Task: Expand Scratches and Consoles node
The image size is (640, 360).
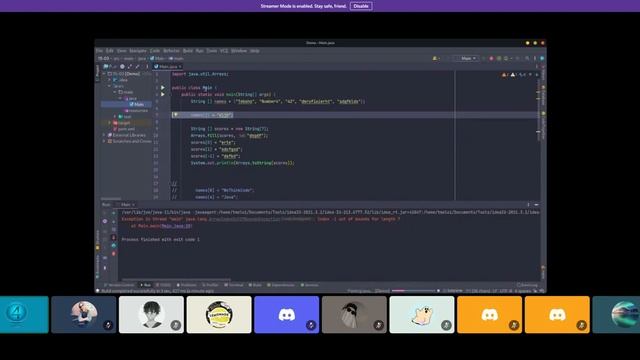Action: pos(104,141)
